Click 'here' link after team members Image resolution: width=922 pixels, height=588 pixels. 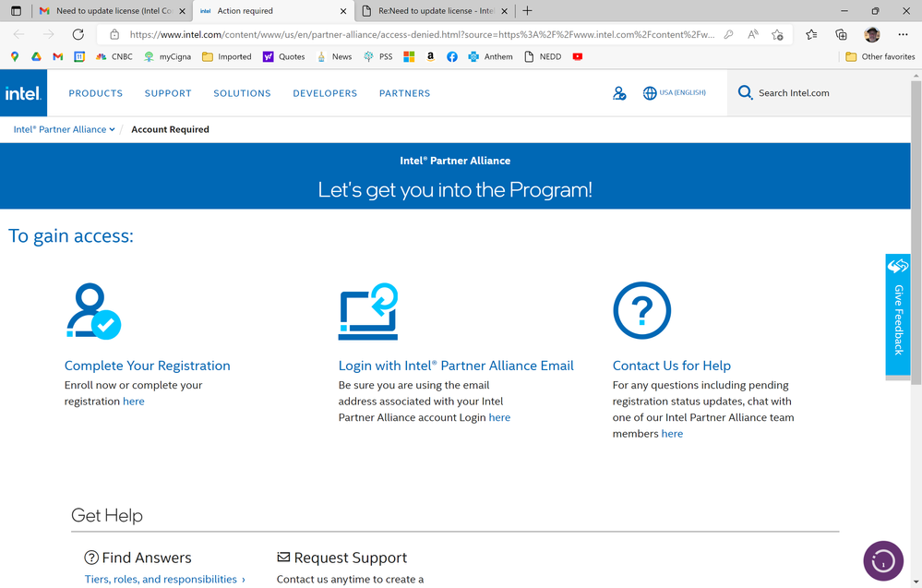point(672,433)
